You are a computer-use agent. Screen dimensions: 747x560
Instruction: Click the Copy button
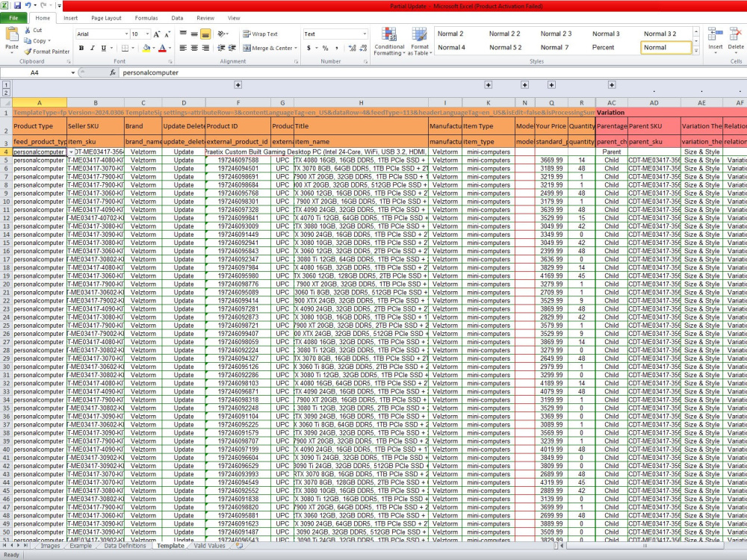point(36,41)
